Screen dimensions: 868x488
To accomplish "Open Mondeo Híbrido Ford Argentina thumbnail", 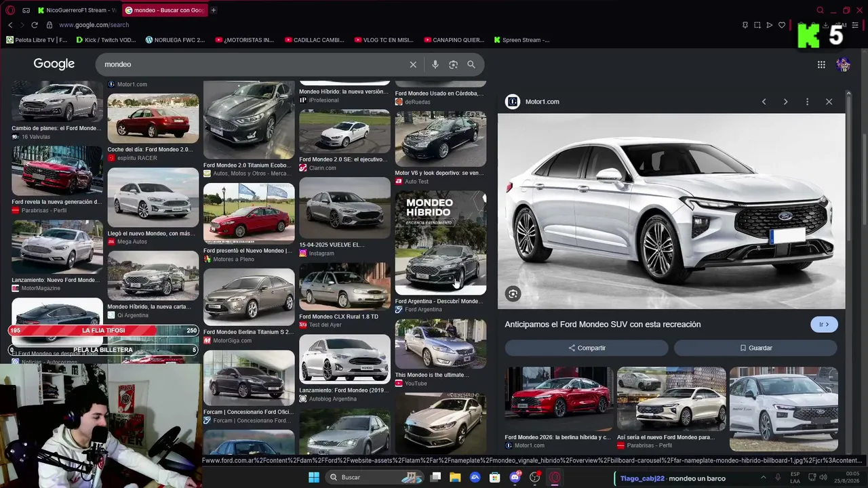I will [441, 243].
